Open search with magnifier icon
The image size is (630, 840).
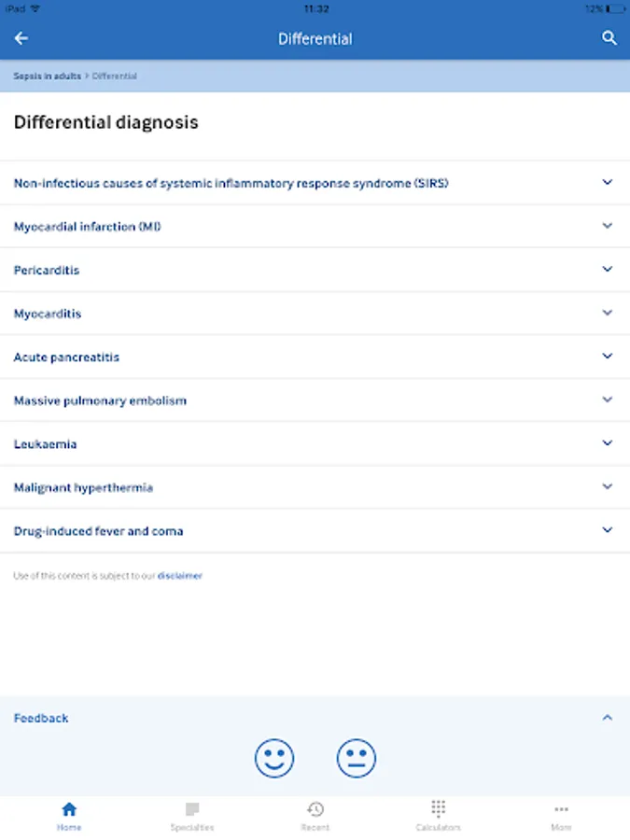point(609,38)
